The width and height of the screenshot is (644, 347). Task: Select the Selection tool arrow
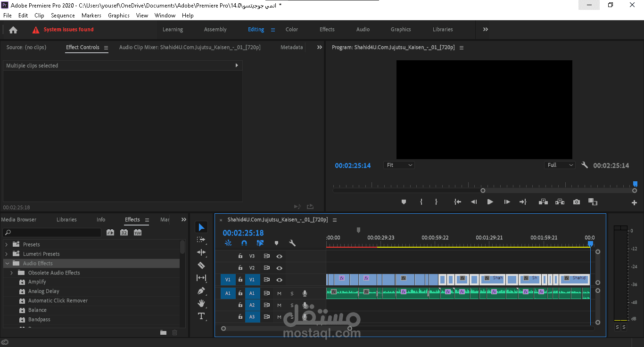(201, 227)
